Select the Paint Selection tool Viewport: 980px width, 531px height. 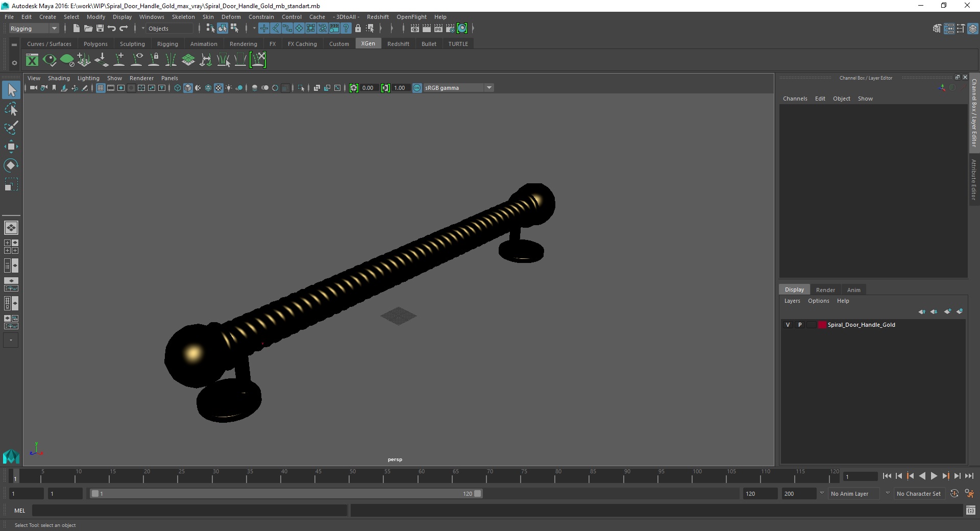[x=11, y=128]
